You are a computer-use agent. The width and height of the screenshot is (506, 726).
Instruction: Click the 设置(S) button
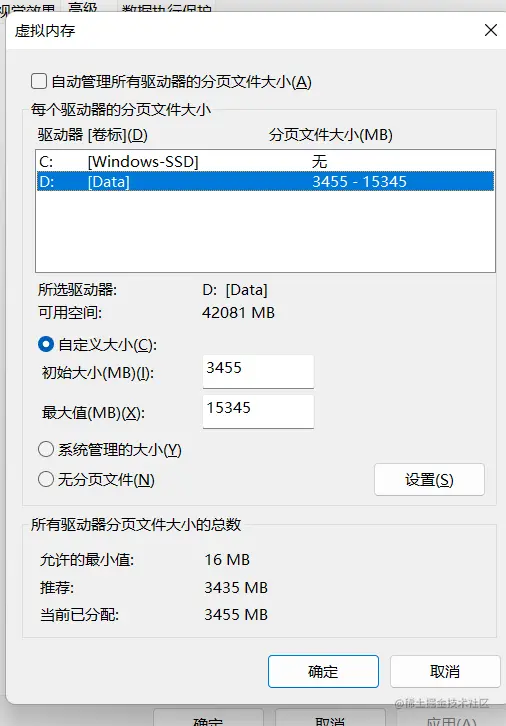pyautogui.click(x=429, y=480)
